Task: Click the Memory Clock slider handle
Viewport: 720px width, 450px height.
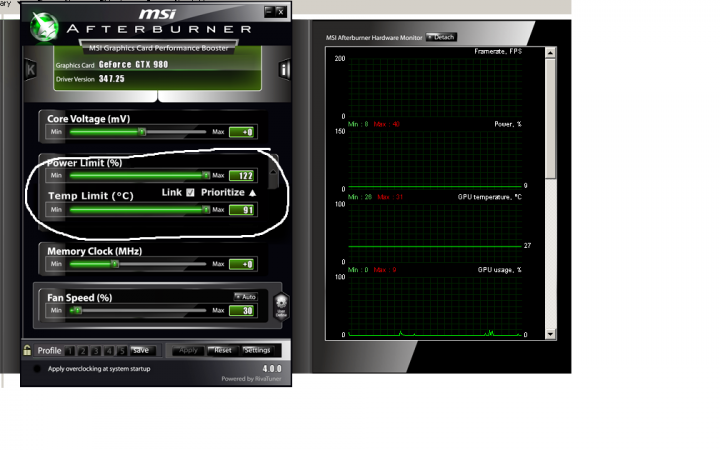Action: 115,264
